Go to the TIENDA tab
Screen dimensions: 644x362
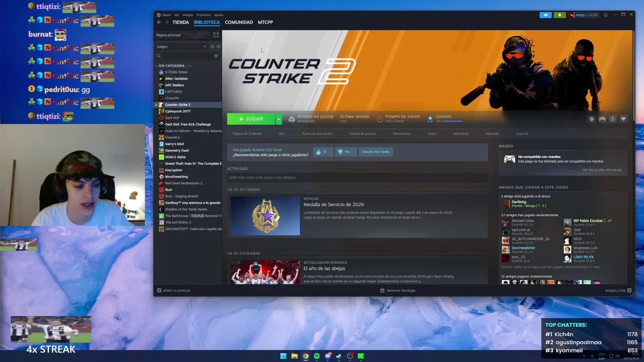click(181, 22)
